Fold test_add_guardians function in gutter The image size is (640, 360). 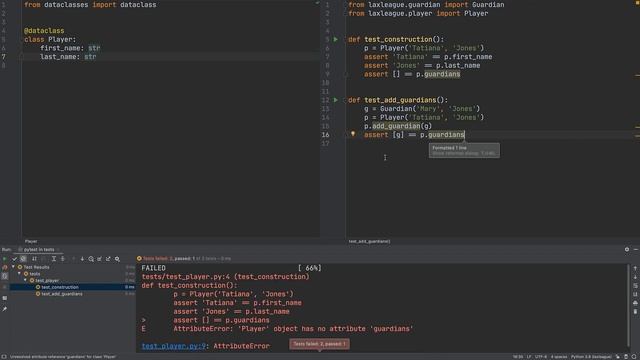345,100
